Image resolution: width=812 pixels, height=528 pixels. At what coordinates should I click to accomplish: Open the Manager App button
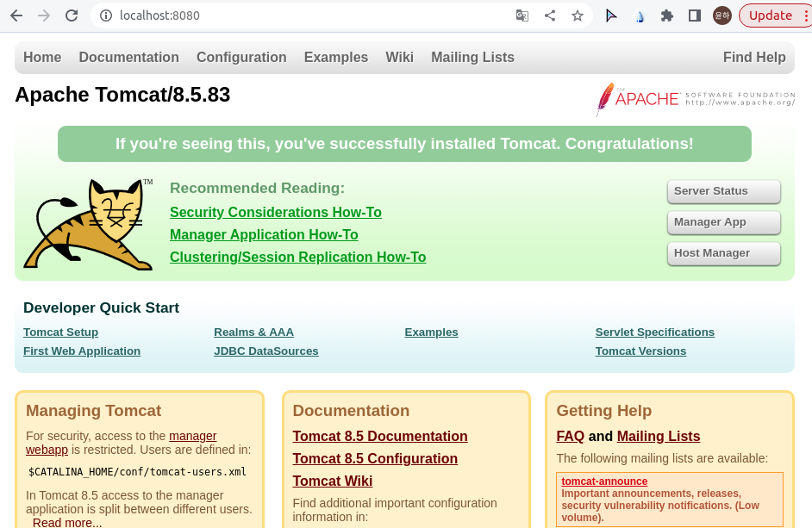tap(723, 222)
